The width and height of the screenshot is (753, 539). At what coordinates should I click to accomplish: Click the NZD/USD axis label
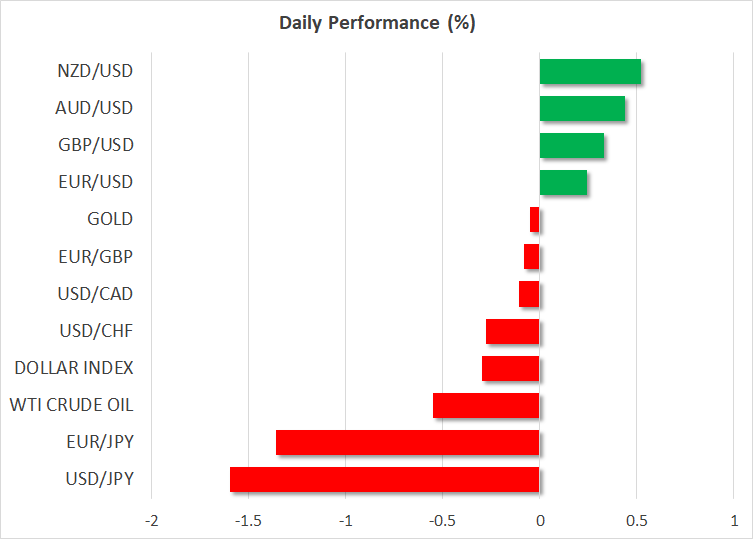pos(96,71)
